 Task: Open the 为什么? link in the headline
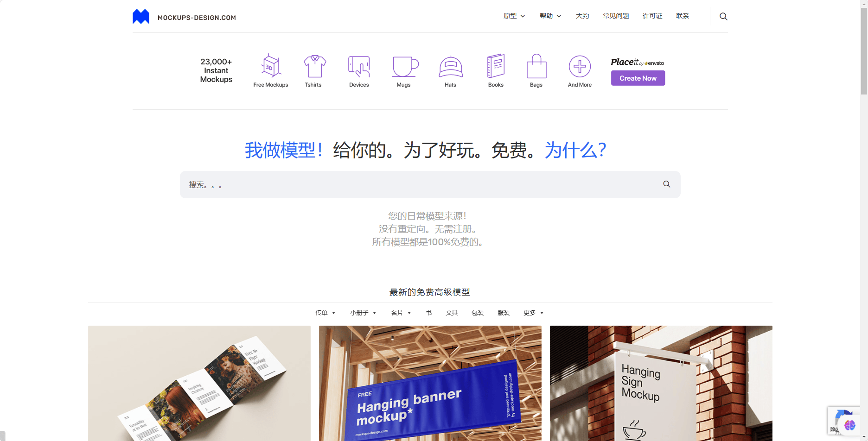(x=575, y=150)
